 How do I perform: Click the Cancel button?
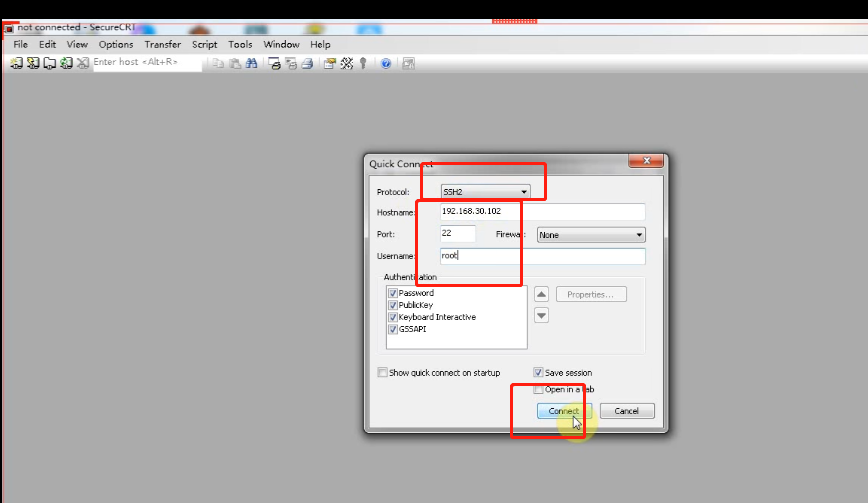tap(627, 411)
